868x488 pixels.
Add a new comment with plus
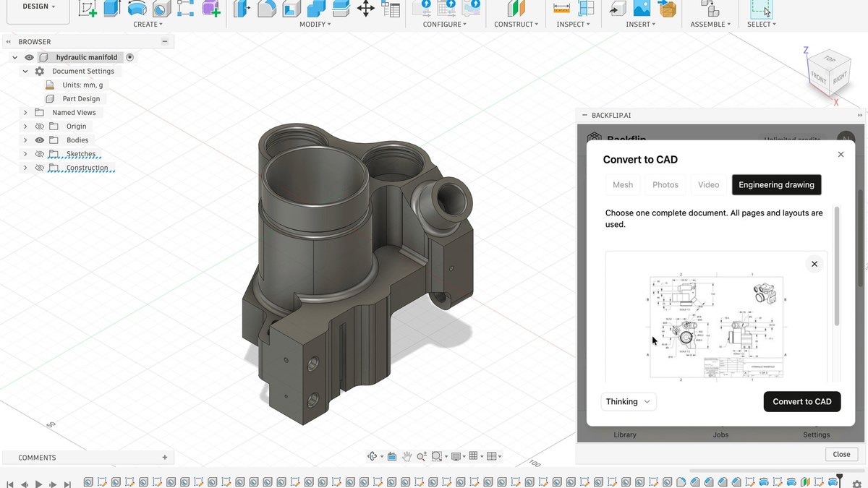[165, 458]
